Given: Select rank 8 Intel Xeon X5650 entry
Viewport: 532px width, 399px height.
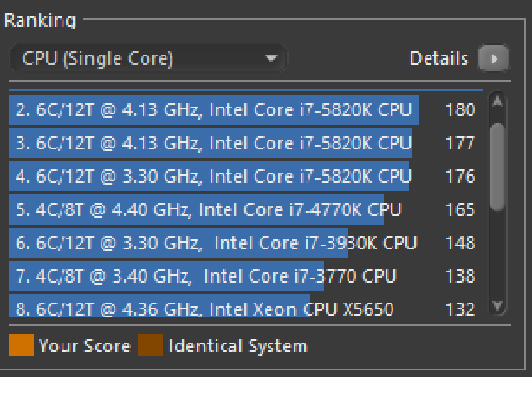Looking at the screenshot, I should pyautogui.click(x=246, y=306).
